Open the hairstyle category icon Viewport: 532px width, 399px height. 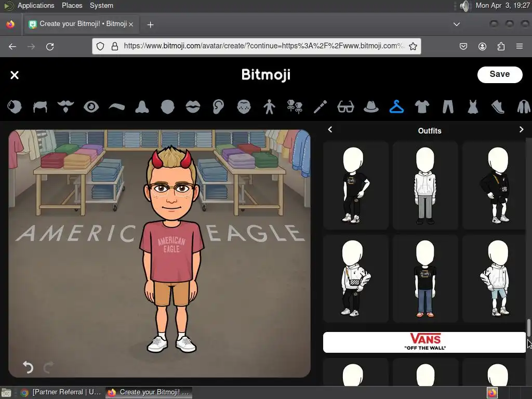pyautogui.click(x=40, y=107)
